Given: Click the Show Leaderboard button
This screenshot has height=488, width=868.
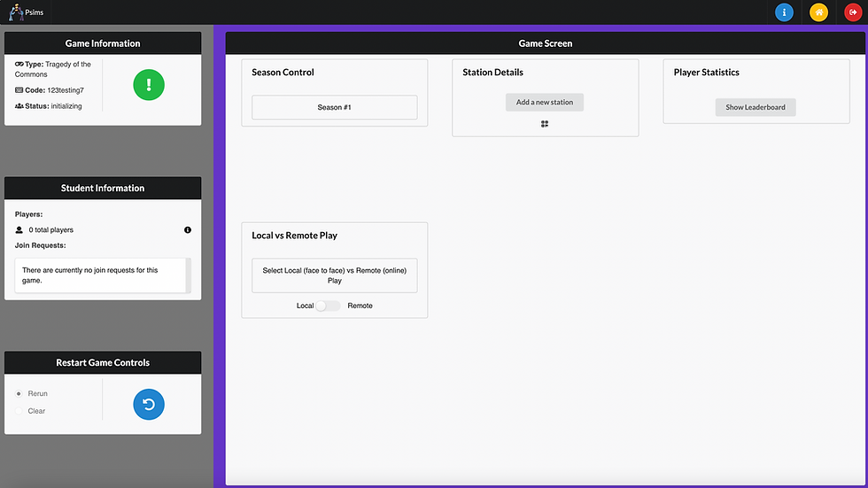Looking at the screenshot, I should 755,107.
